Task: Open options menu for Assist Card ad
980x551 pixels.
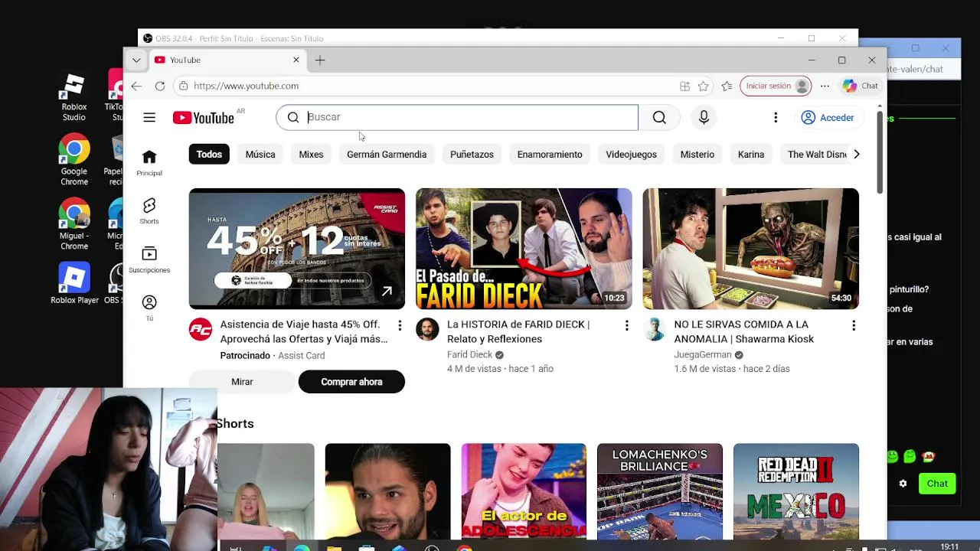Action: pos(400,326)
